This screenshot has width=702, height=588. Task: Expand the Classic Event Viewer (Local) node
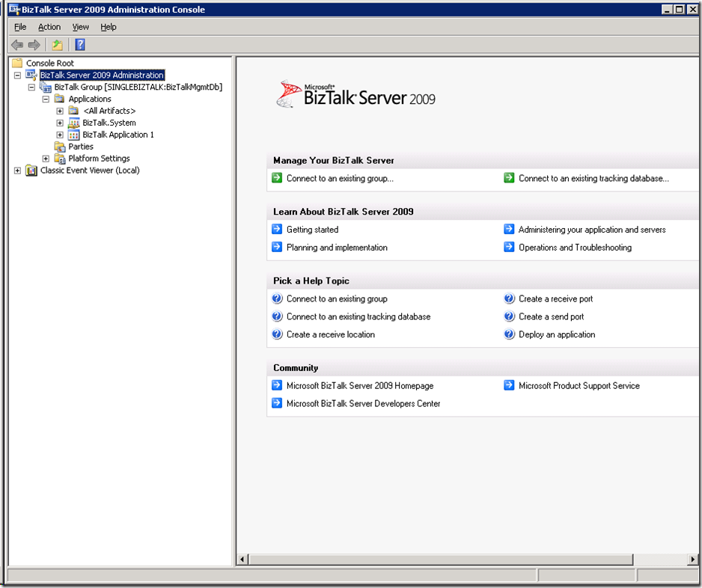17,171
